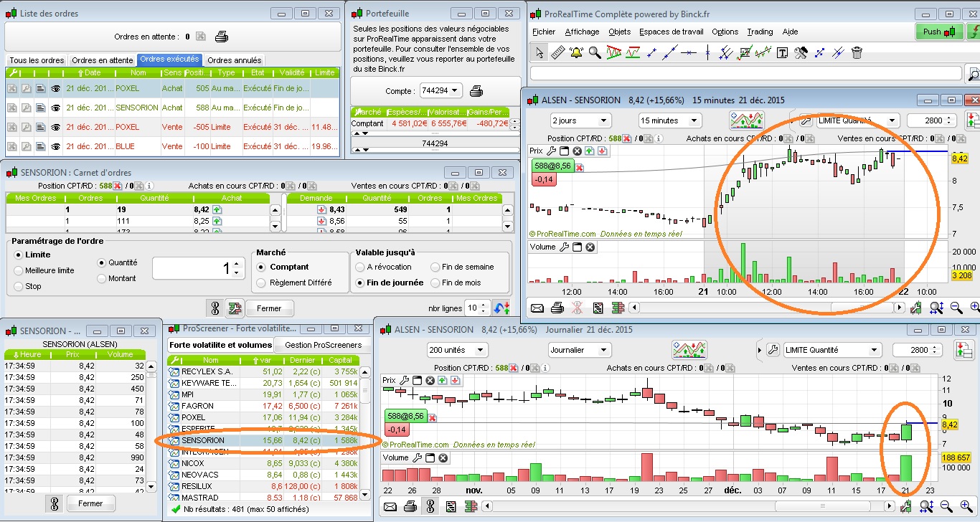Click the Push button
980x522 pixels.
coord(940,32)
